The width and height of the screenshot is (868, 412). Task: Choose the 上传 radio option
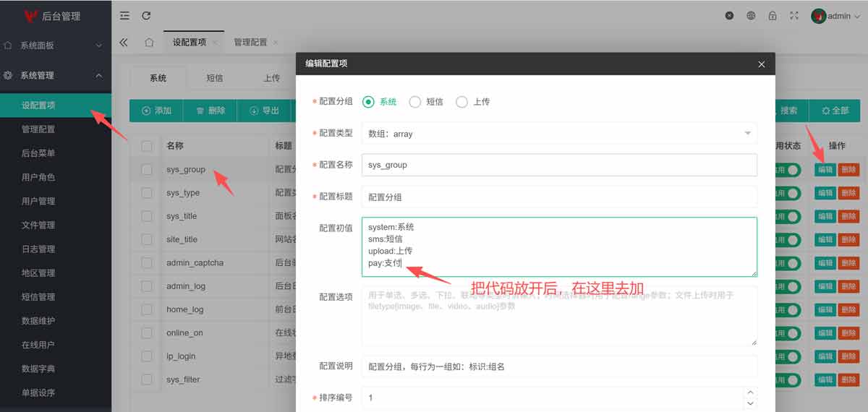point(462,102)
